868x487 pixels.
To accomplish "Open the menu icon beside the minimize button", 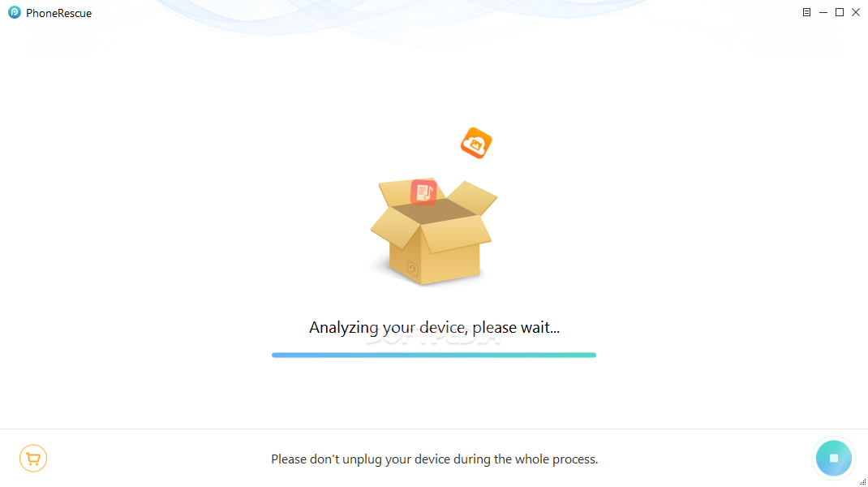I will pyautogui.click(x=806, y=12).
